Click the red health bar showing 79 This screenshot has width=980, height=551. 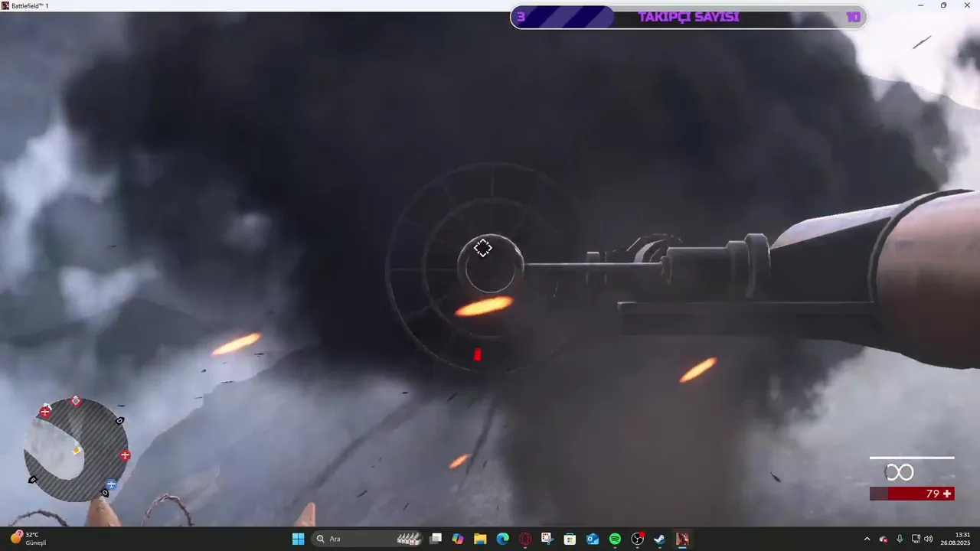[912, 494]
